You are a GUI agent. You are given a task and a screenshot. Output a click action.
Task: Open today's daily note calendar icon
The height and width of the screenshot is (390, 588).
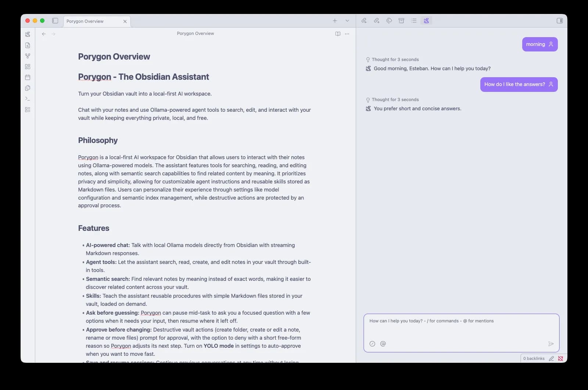(28, 77)
